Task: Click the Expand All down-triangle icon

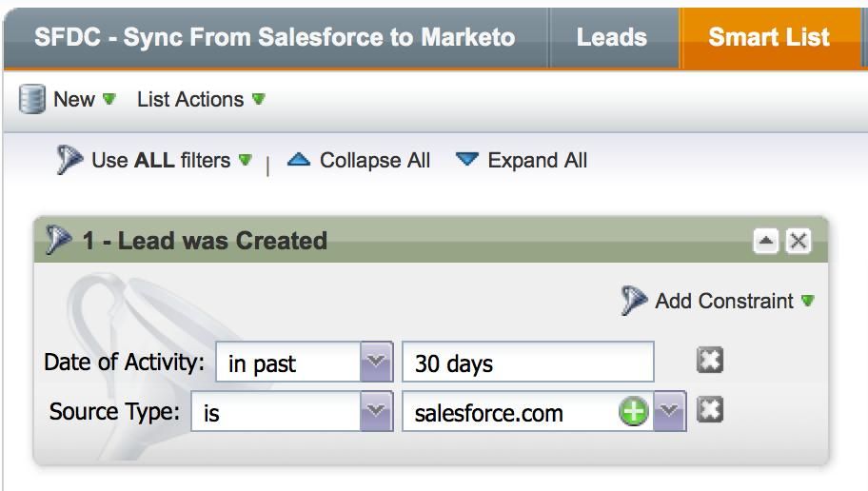Action: pos(466,160)
